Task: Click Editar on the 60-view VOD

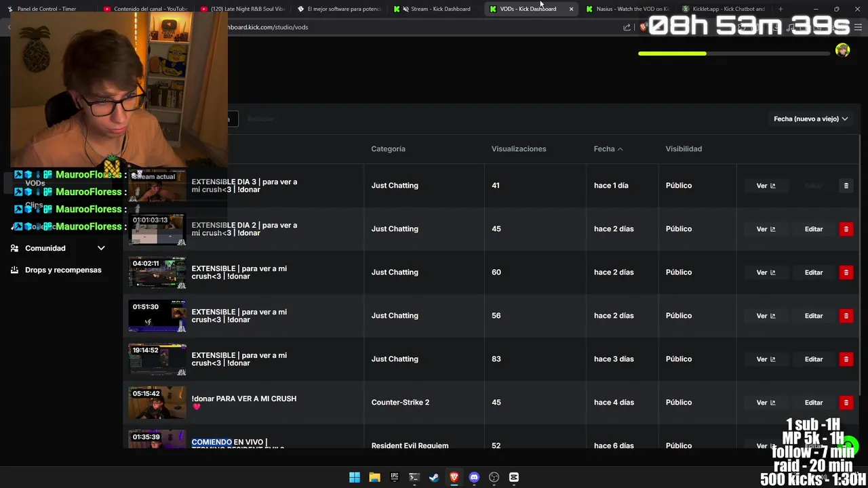Action: (813, 272)
